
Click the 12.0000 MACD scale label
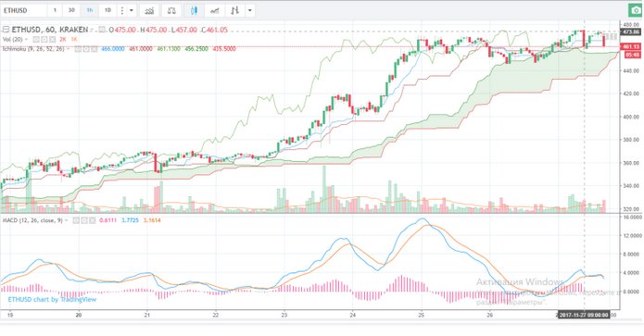tap(633, 236)
